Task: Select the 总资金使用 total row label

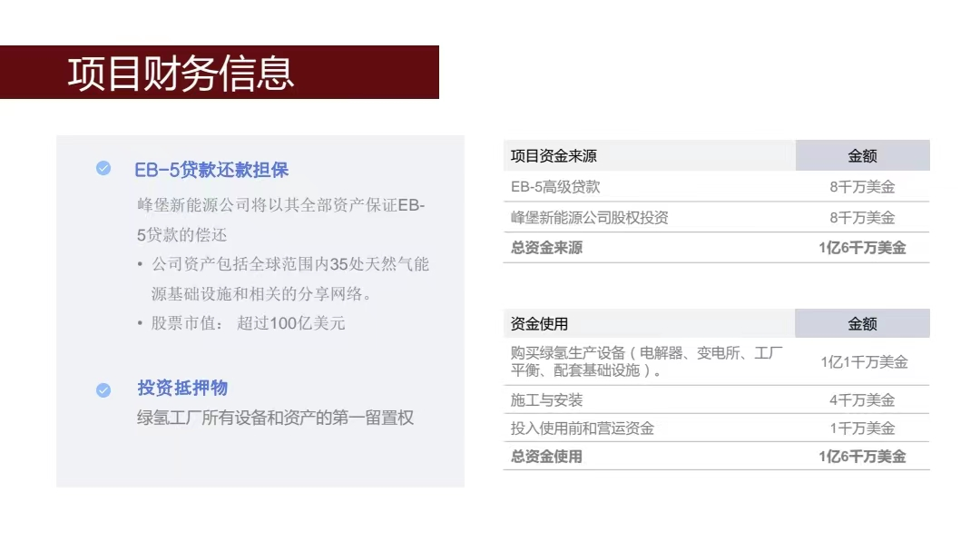Action: point(546,457)
